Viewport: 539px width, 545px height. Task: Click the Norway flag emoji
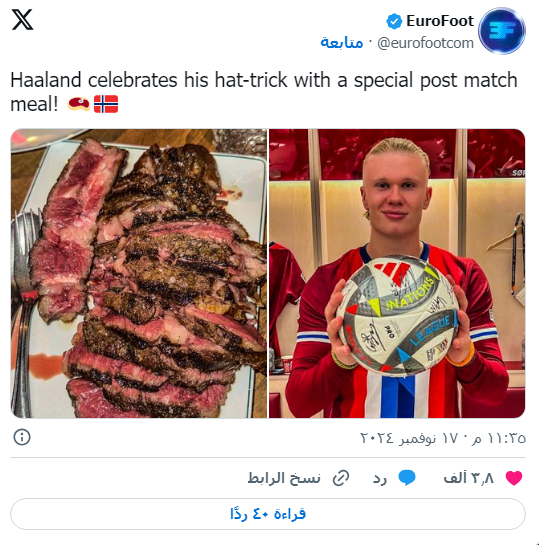106,104
